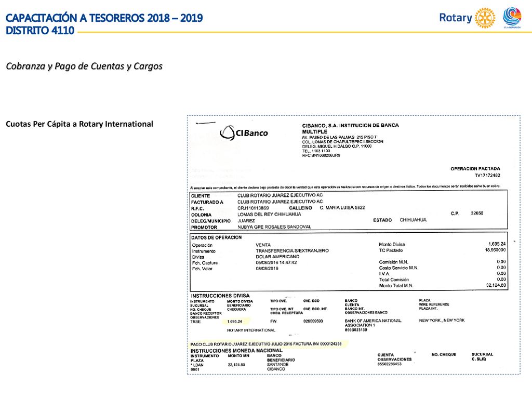Click the FACTURADO A label

207,202
